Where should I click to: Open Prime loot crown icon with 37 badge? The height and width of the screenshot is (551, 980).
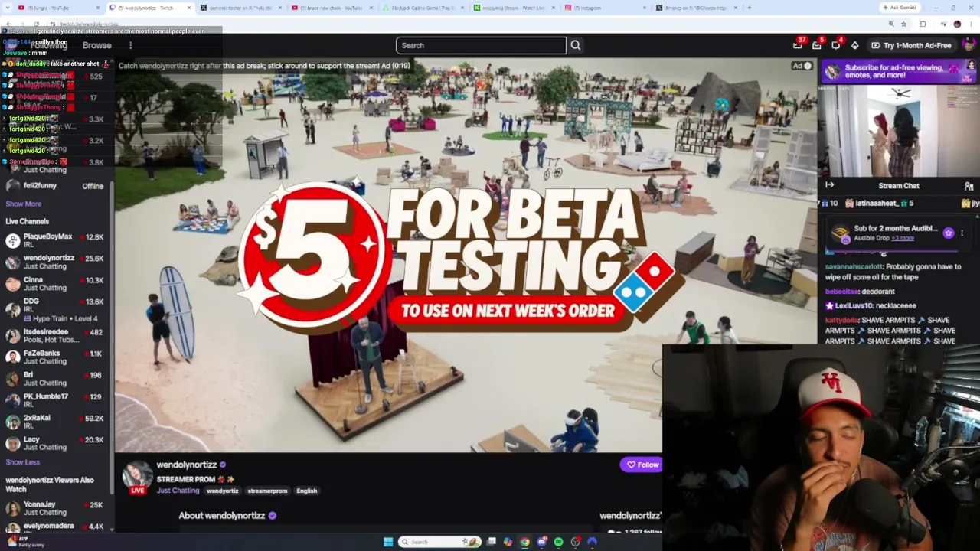pos(798,45)
